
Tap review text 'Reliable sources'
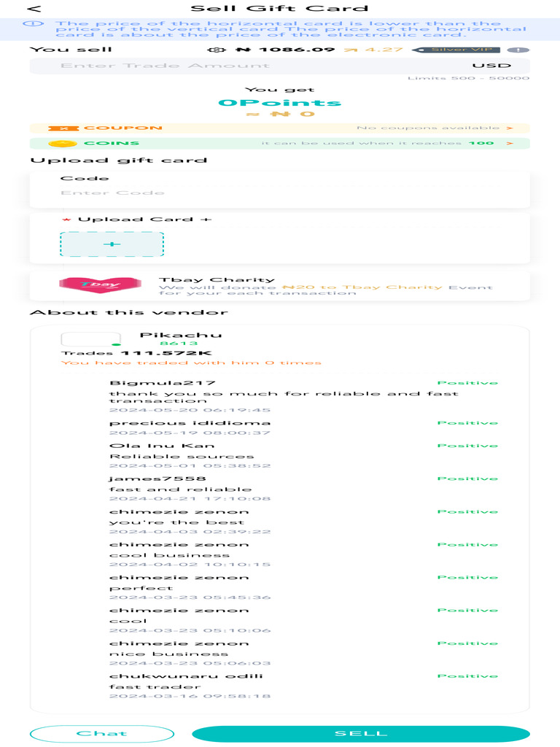[x=182, y=457]
